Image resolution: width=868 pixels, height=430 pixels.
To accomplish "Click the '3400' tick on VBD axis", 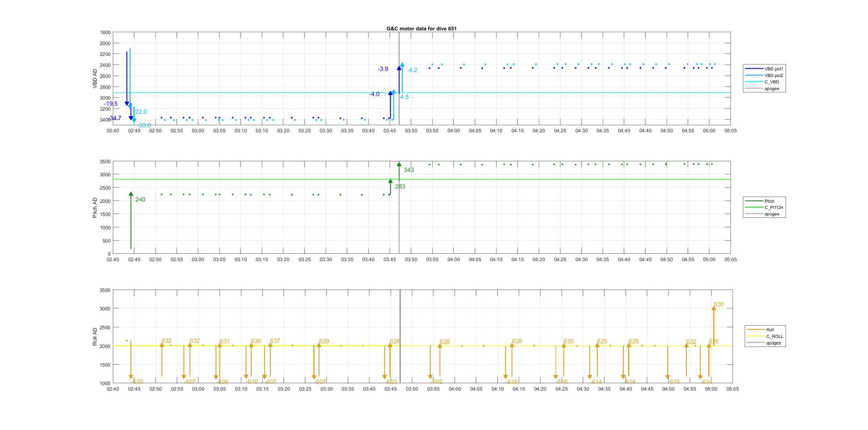I will pos(105,120).
